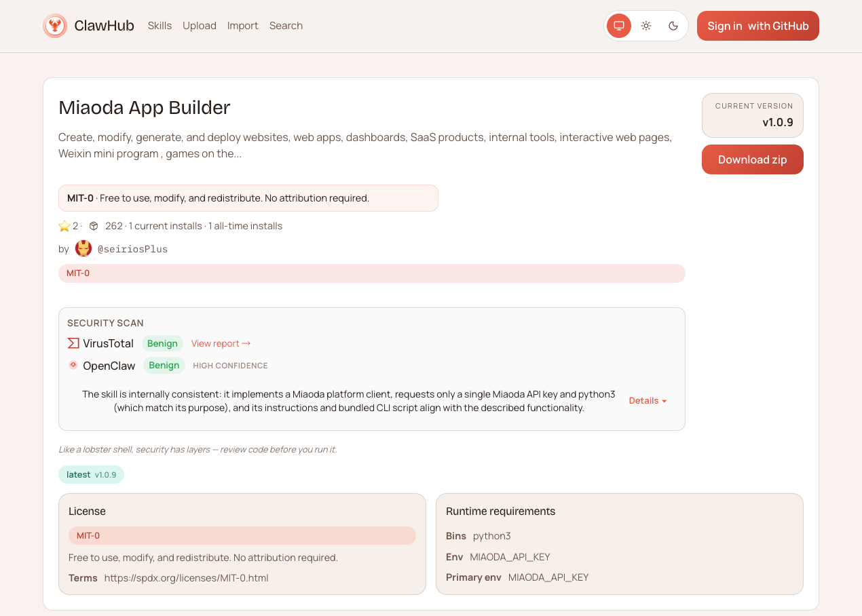This screenshot has width=862, height=616.
Task: Expand the security scan Details dropdown
Action: (648, 400)
